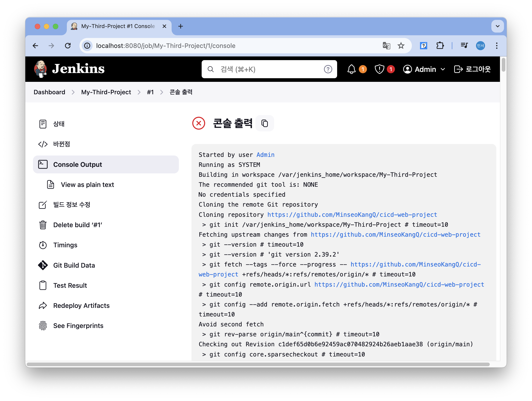Bookmark page with star icon
The width and height of the screenshot is (532, 401).
coord(401,46)
